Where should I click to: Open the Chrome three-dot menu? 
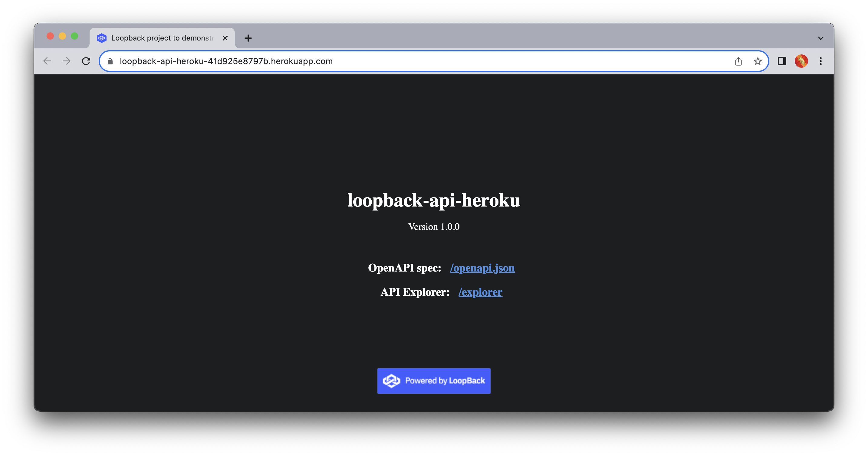[x=820, y=61]
